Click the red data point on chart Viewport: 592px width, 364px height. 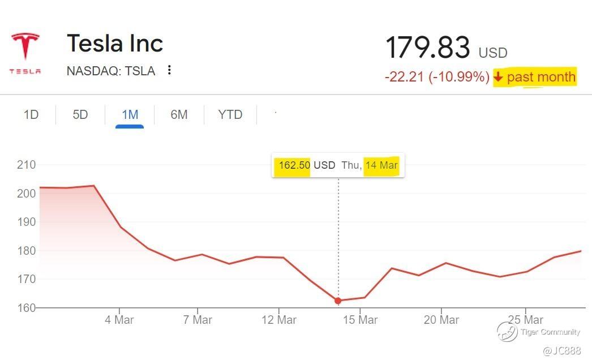338,301
